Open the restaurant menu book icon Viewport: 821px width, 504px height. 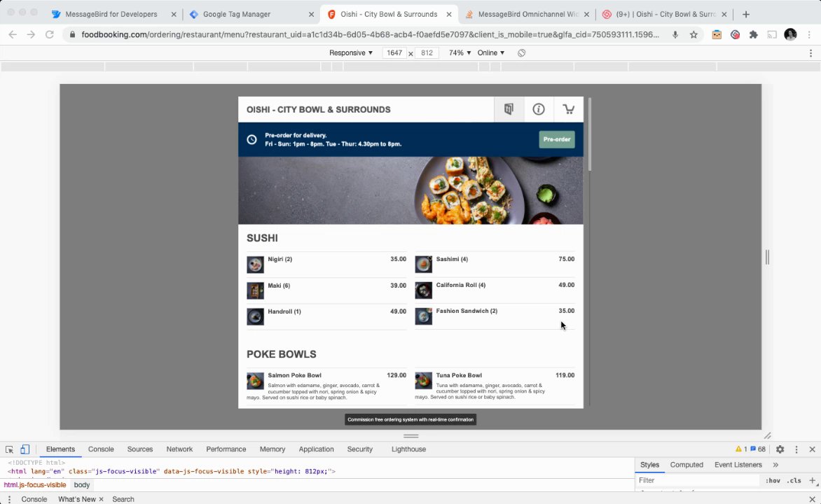[x=509, y=109]
